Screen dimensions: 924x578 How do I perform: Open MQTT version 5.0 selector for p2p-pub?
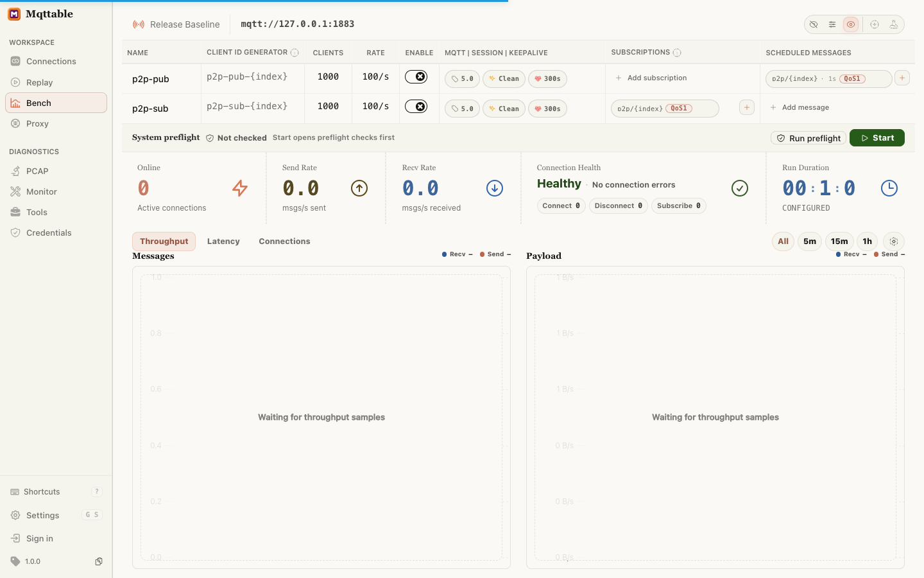pos(462,79)
